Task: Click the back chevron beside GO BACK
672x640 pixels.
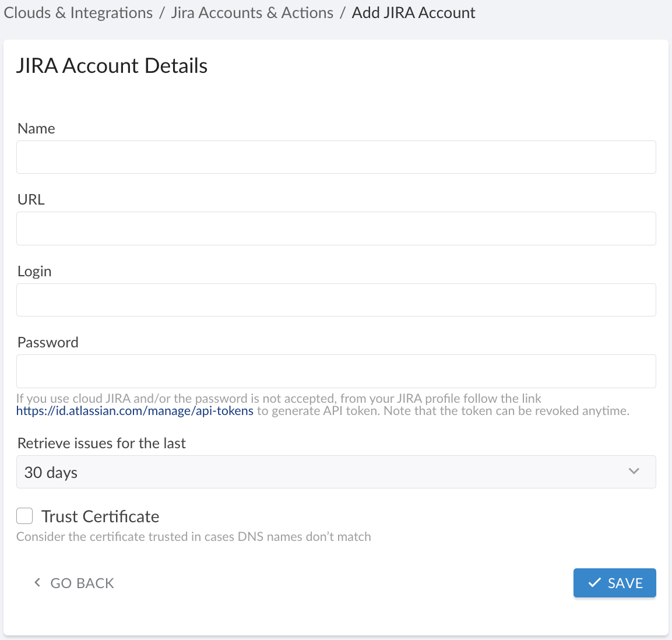Action: point(37,582)
